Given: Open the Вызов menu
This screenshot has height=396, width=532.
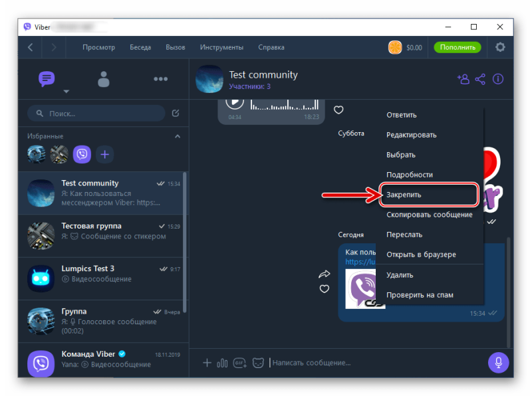Looking at the screenshot, I should tap(176, 47).
